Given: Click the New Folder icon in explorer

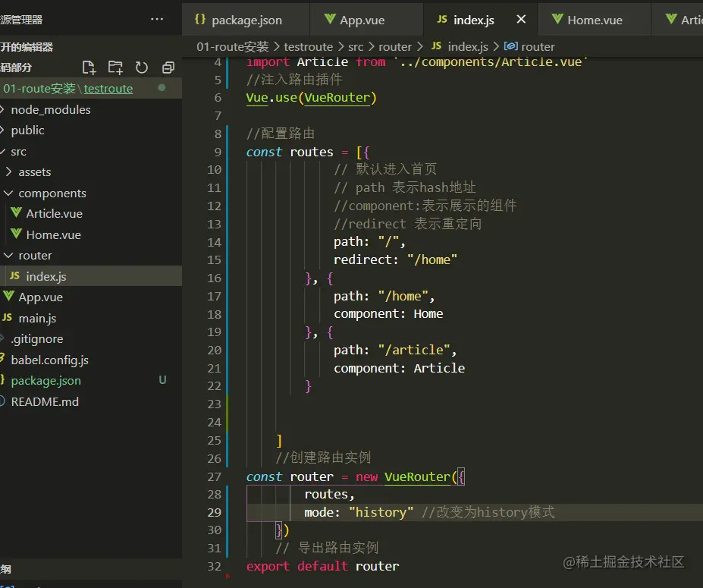Looking at the screenshot, I should 115,68.
